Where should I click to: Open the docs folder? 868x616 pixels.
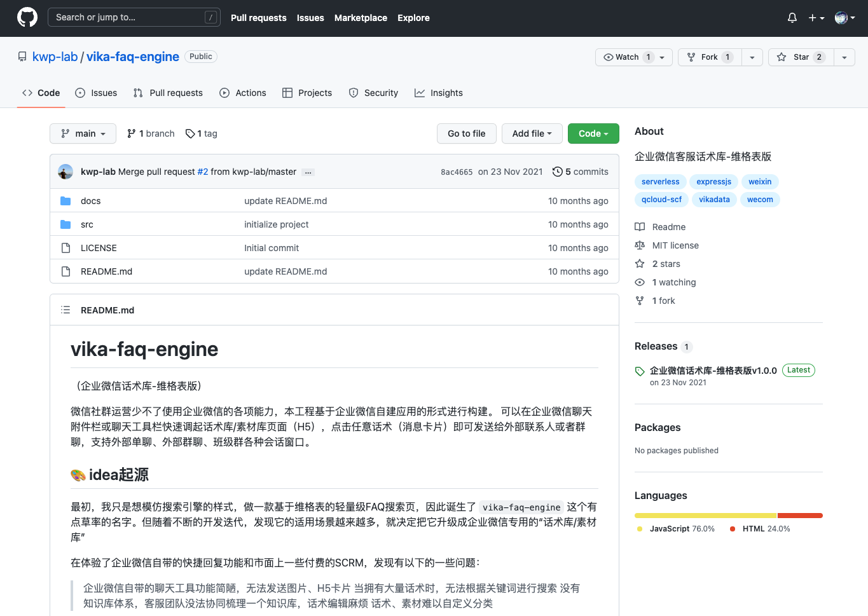click(x=90, y=201)
